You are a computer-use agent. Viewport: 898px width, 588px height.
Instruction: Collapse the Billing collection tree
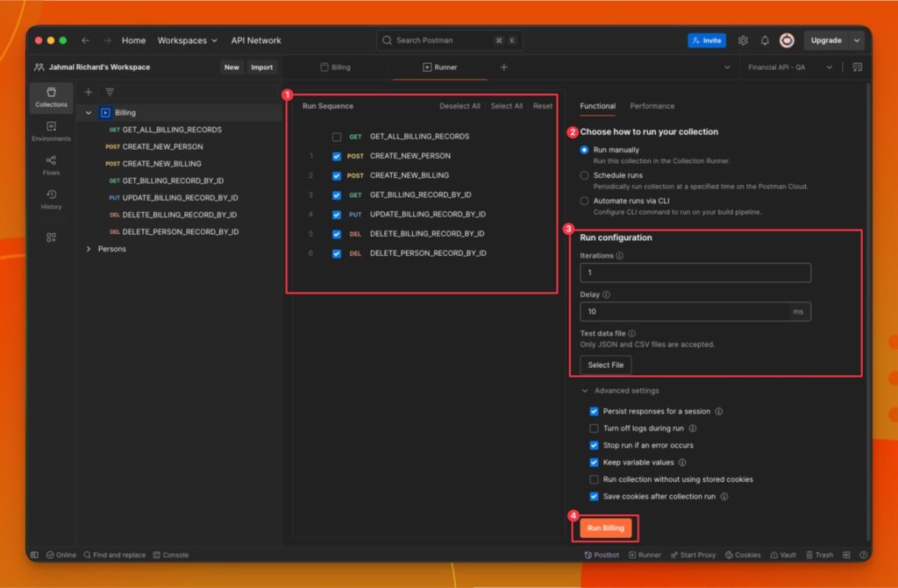pos(89,113)
